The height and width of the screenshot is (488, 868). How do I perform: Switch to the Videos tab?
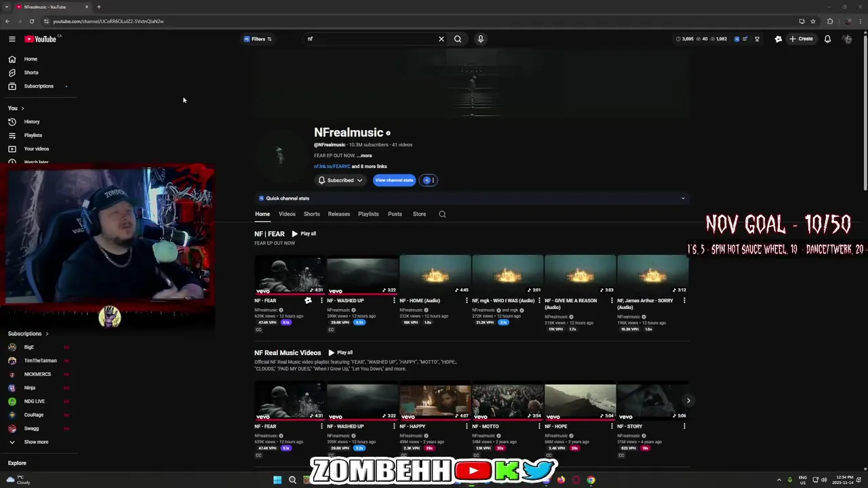[287, 214]
